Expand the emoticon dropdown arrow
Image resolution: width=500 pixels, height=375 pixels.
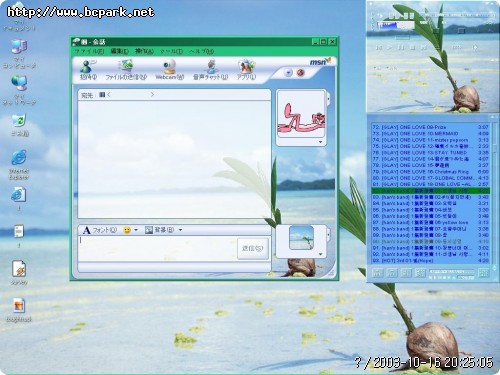pos(136,230)
